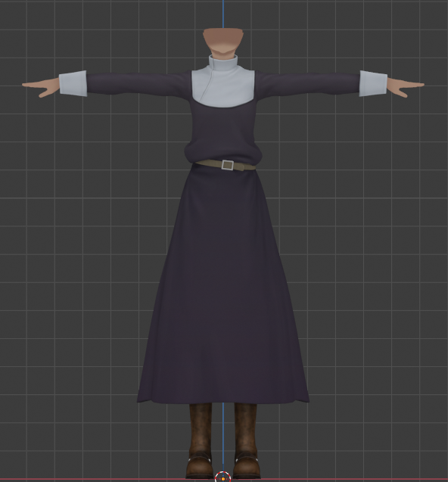
Task: Select the character's exposed chin and neck
Action: tap(223, 42)
